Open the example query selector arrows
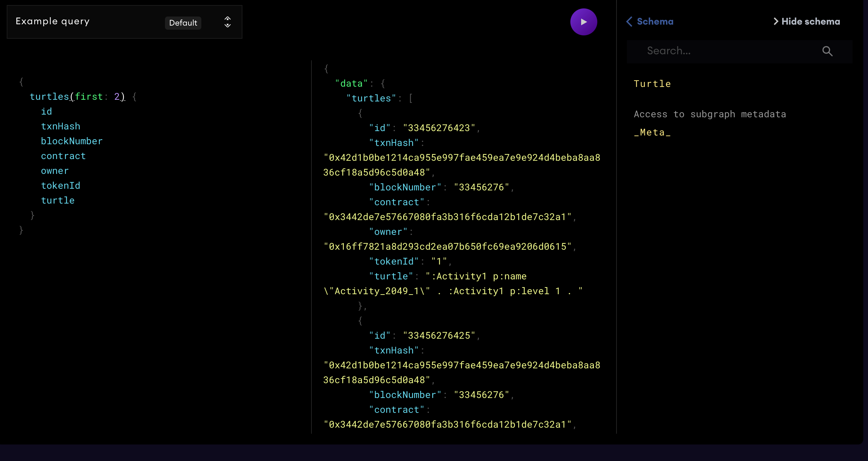The width and height of the screenshot is (868, 461). [228, 22]
